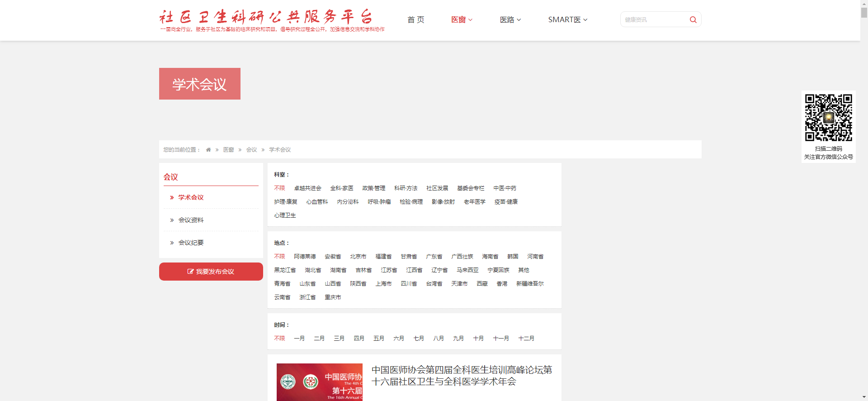Select 北京市 in the location filter
868x401 pixels.
pyautogui.click(x=358, y=257)
